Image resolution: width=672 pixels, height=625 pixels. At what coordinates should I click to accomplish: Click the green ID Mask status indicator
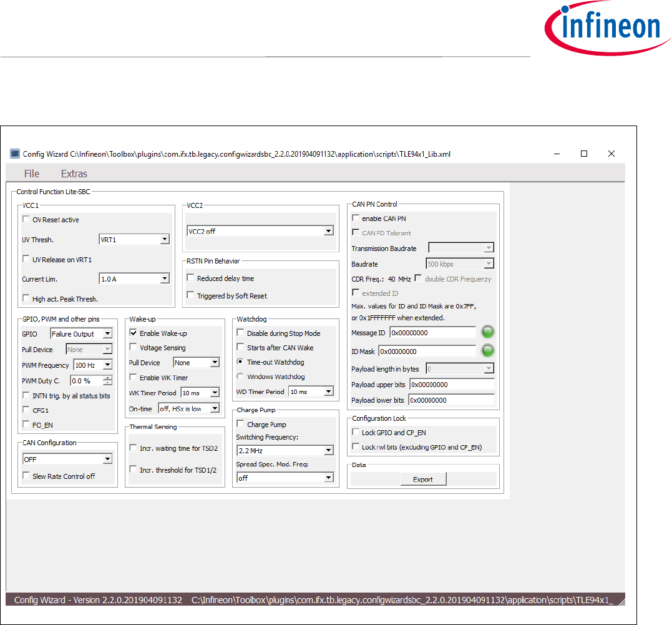(488, 351)
